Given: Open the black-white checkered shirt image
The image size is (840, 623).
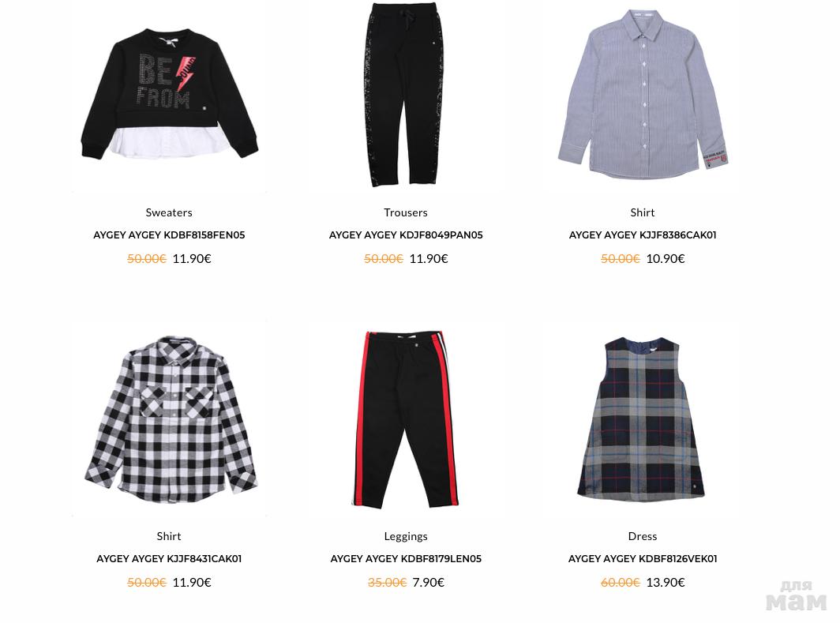Looking at the screenshot, I should coord(171,419).
